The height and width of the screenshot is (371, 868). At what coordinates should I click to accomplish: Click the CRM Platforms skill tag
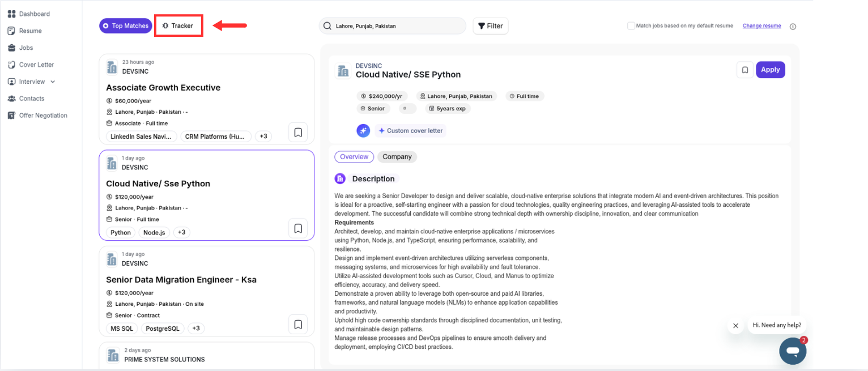pyautogui.click(x=216, y=137)
